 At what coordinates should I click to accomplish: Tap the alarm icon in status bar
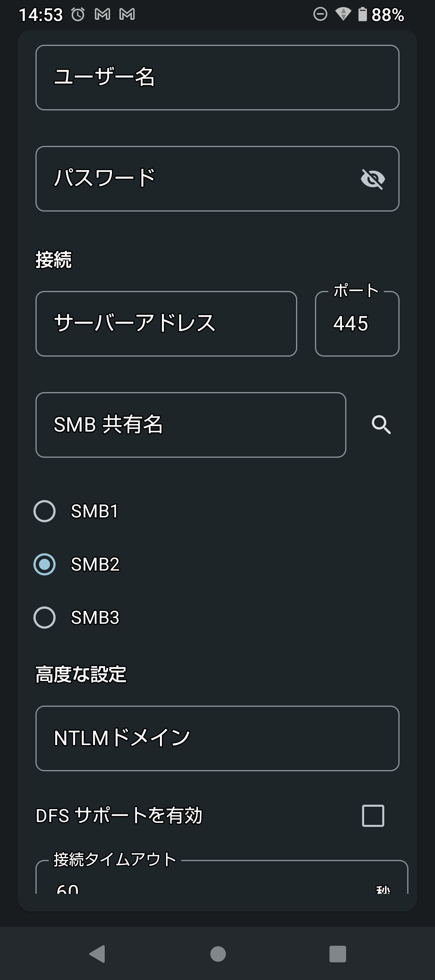[78, 15]
